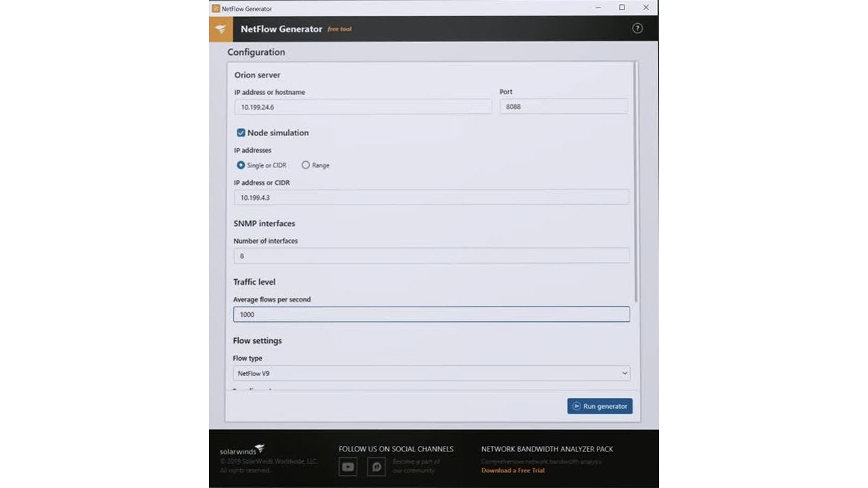The width and height of the screenshot is (868, 488).
Task: Disable the Node simulation checkbox
Action: point(241,132)
